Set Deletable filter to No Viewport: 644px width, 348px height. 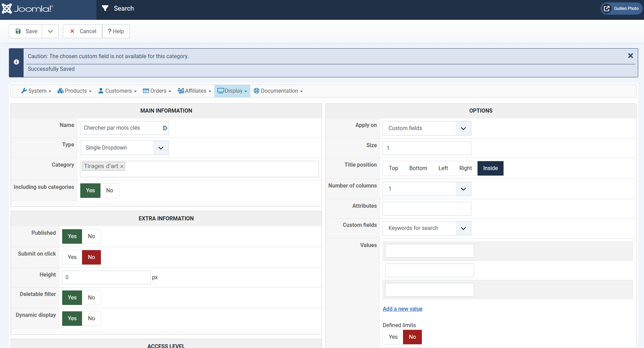pyautogui.click(x=92, y=298)
